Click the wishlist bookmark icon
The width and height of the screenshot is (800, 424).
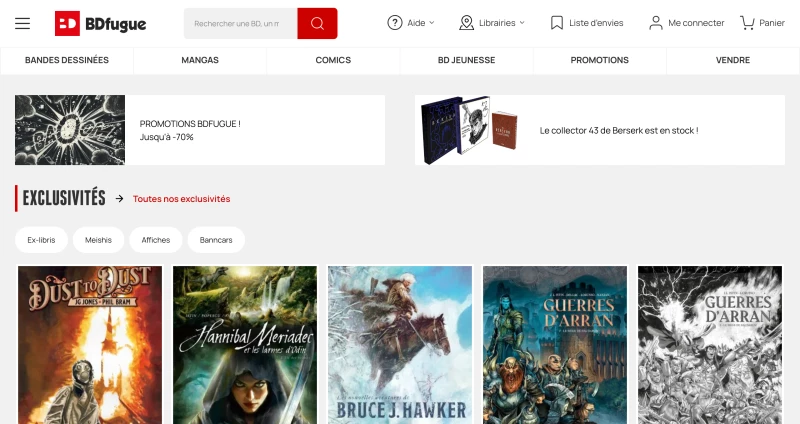pyautogui.click(x=557, y=23)
